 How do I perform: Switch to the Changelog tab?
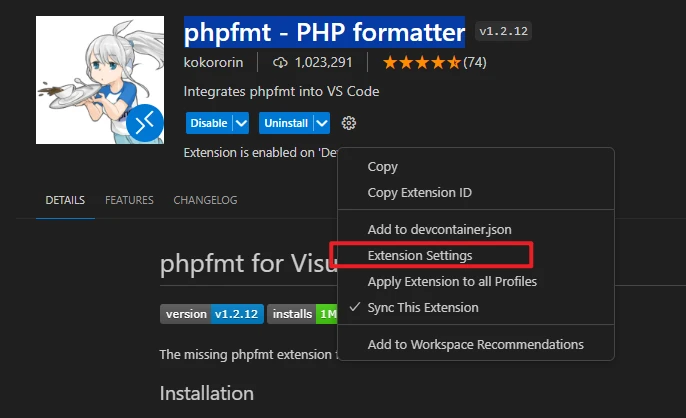tap(205, 200)
